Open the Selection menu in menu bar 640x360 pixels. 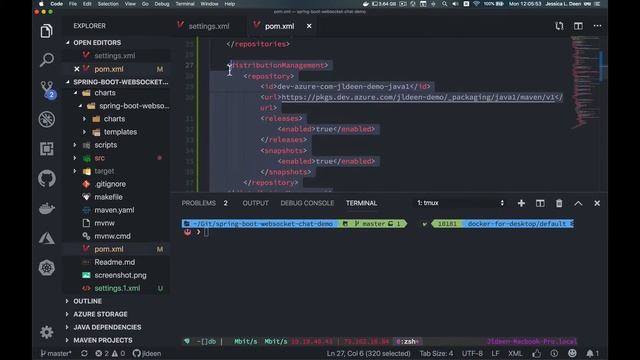(108, 4)
